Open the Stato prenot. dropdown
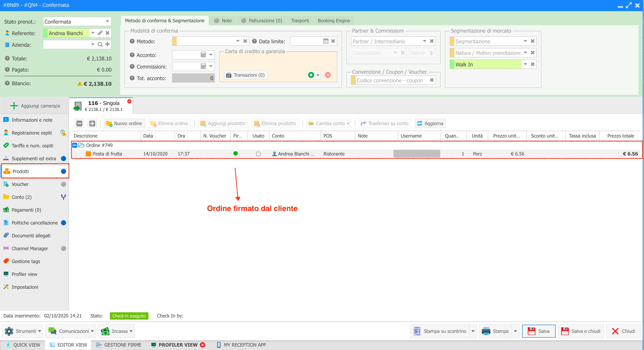Viewport: 644px width, 350px height. click(x=107, y=21)
